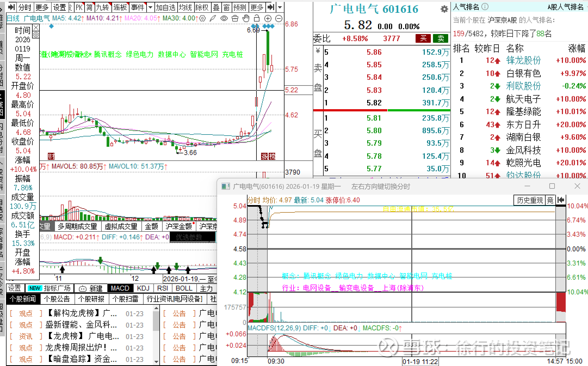Toggle the 竞 auction button
Screen dimensions: 588x366
click(550, 200)
